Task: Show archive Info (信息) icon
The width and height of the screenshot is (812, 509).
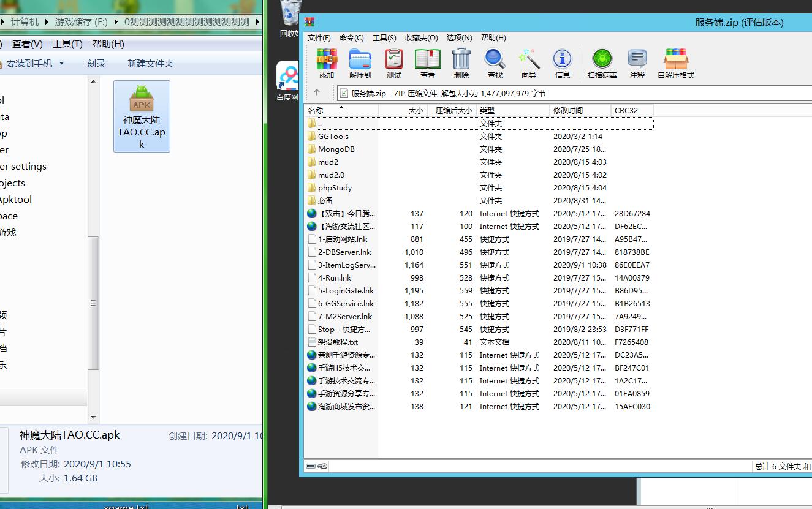Action: pyautogui.click(x=562, y=64)
